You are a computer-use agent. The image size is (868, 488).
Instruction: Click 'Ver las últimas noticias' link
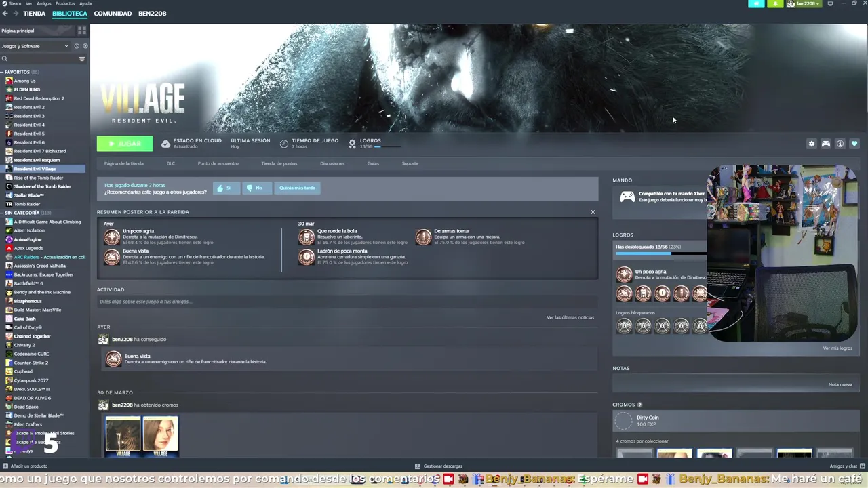point(570,317)
